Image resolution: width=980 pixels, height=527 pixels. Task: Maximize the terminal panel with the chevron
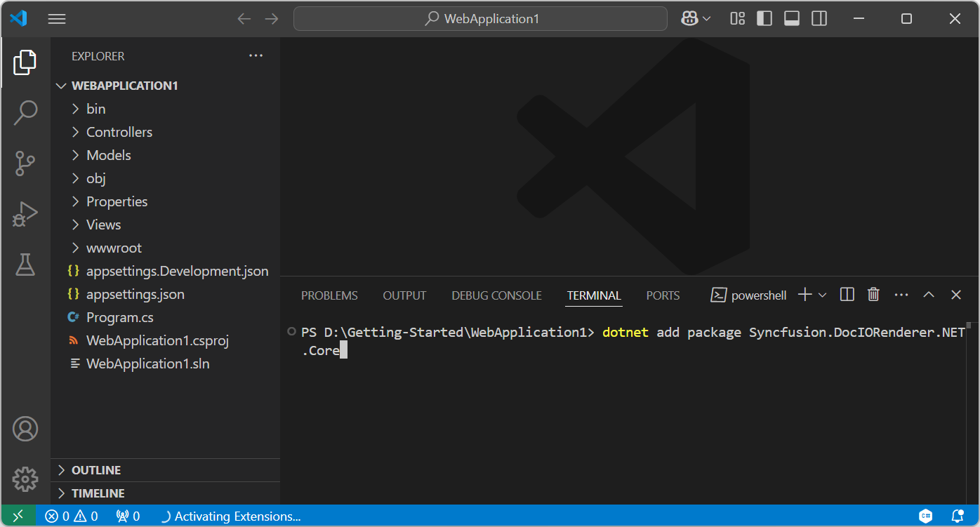[x=928, y=295]
